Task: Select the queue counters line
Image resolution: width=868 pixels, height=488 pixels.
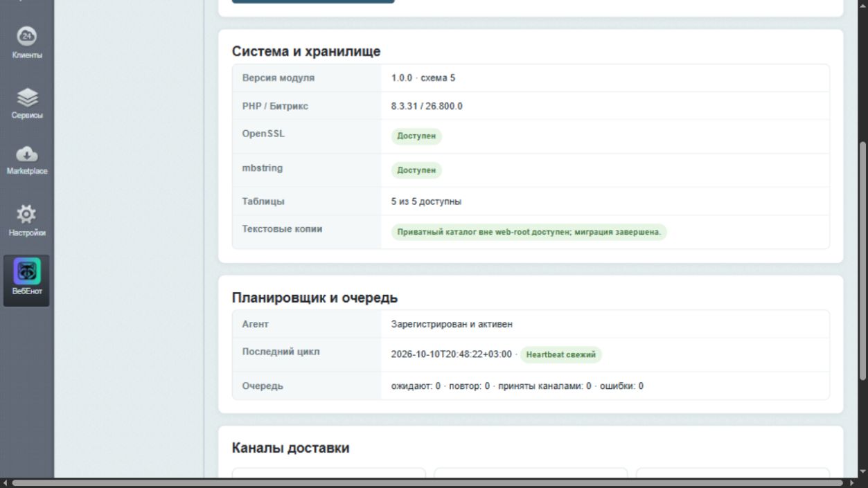Action: pos(517,386)
